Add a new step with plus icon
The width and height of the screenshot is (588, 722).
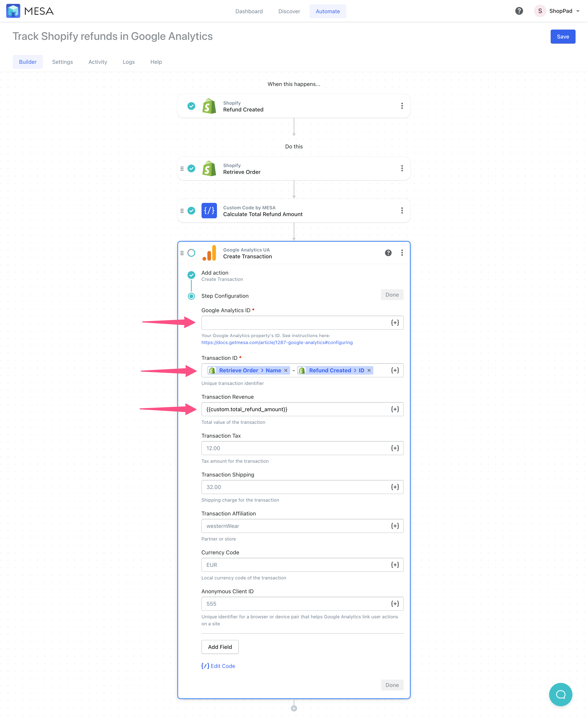[294, 708]
